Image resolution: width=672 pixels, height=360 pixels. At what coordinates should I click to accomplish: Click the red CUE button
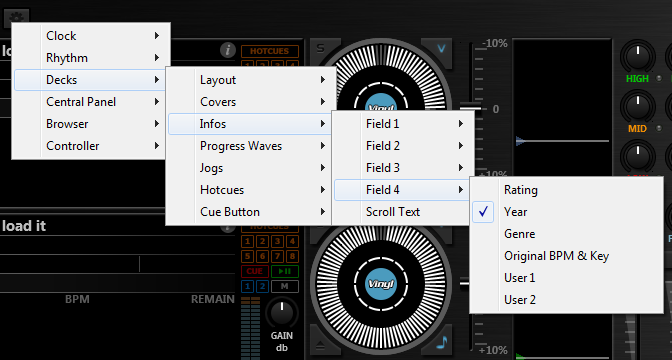(x=255, y=271)
